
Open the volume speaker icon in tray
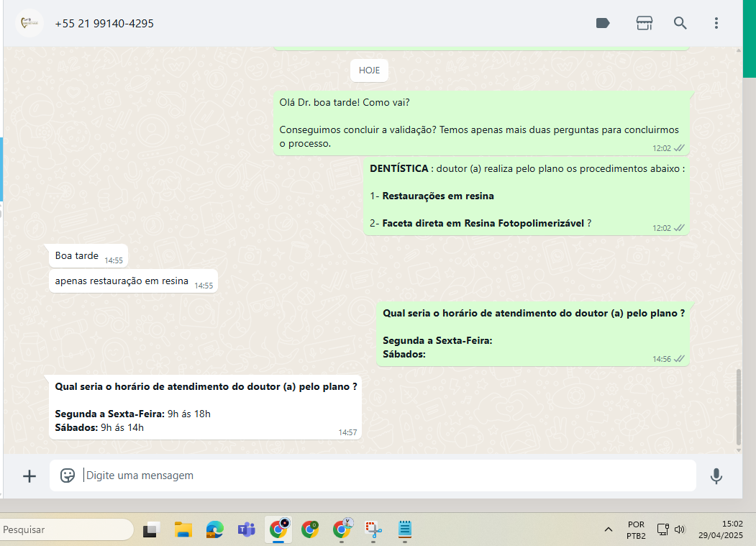tap(680, 529)
